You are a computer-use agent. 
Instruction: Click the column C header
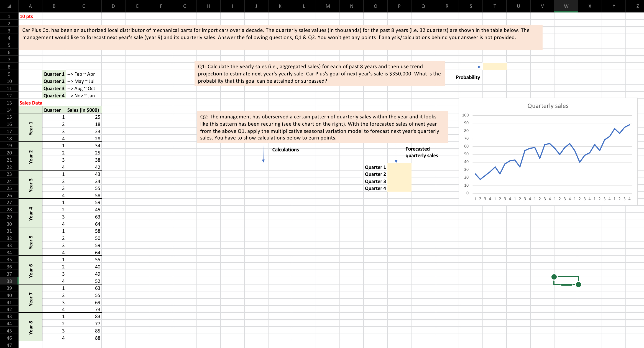click(x=83, y=6)
